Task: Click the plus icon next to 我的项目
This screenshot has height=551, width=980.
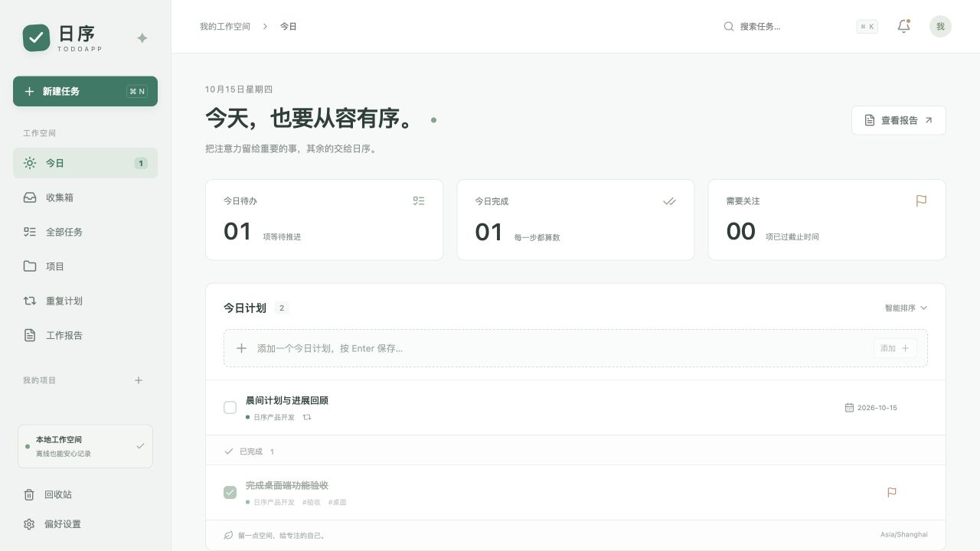Action: pos(139,380)
